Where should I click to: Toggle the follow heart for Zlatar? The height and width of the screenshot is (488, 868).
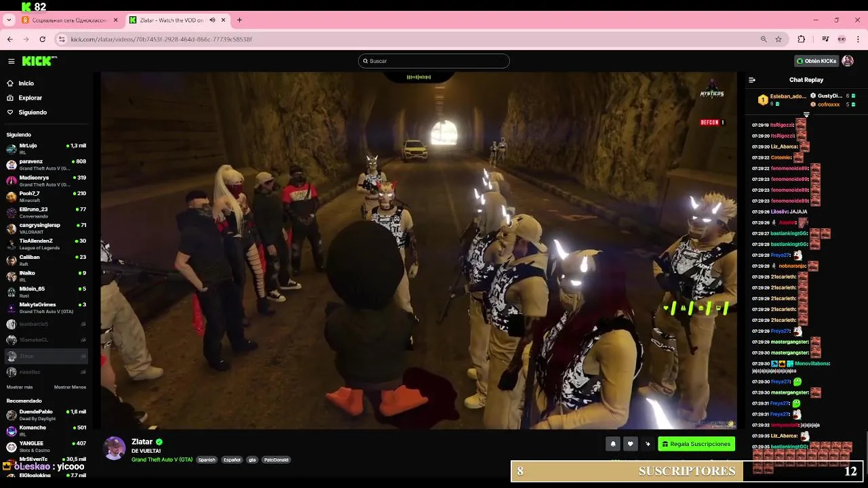click(x=631, y=444)
